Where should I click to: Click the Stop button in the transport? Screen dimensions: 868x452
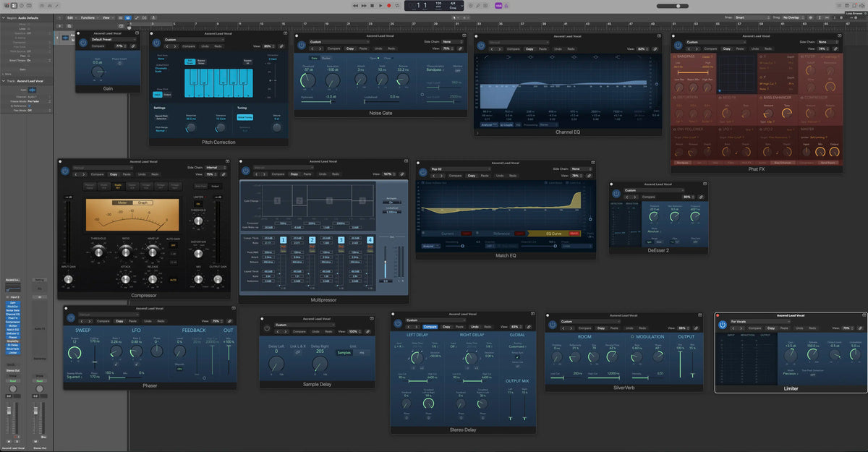(373, 5)
